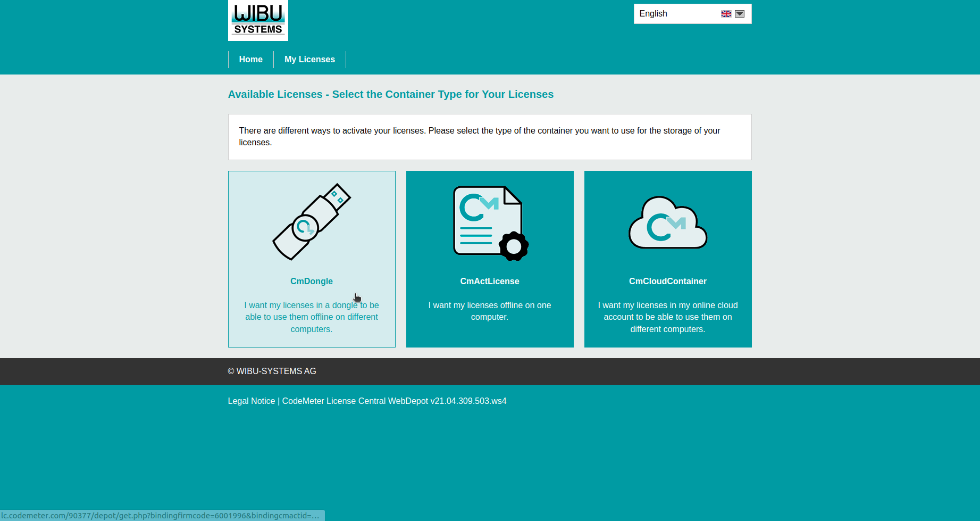This screenshot has width=980, height=521.
Task: Choose the 'online cloud account' description
Action: tap(667, 317)
